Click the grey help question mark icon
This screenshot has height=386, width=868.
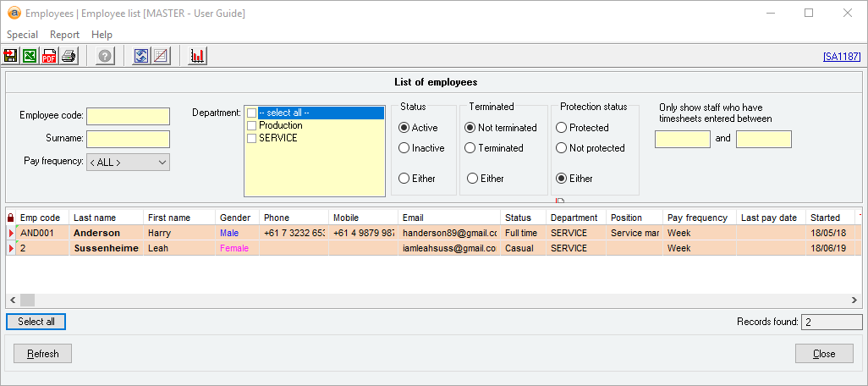(105, 57)
